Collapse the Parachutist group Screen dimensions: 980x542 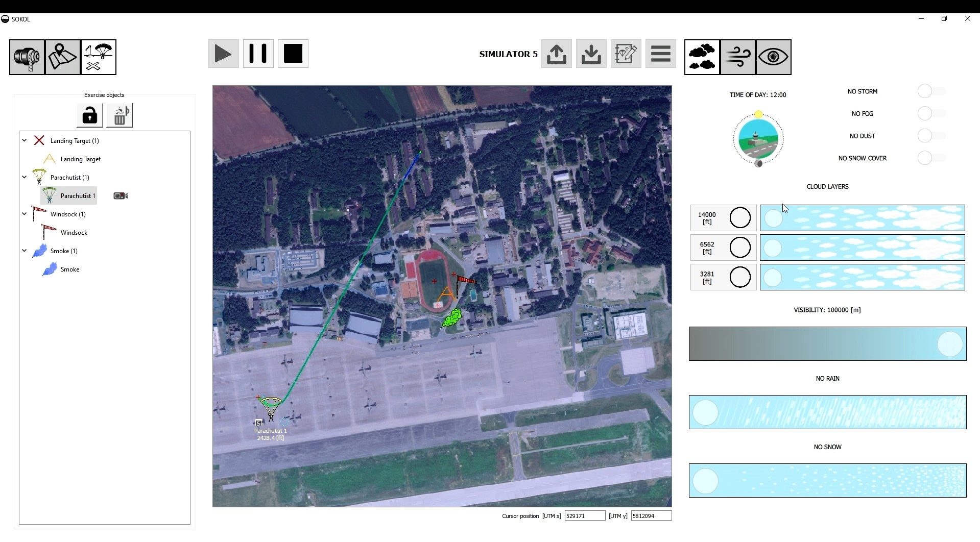pos(24,177)
